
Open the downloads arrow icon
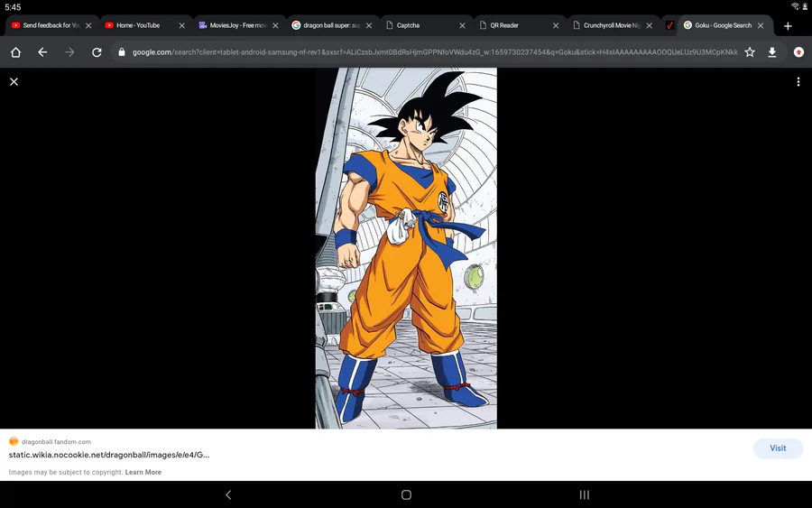(x=772, y=52)
